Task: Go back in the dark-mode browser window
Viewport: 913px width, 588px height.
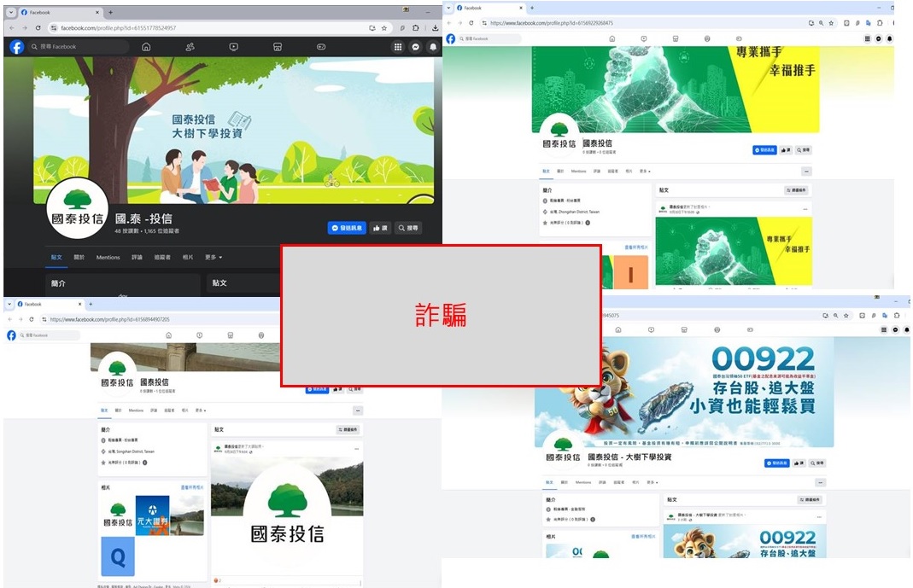Action: 12,27
